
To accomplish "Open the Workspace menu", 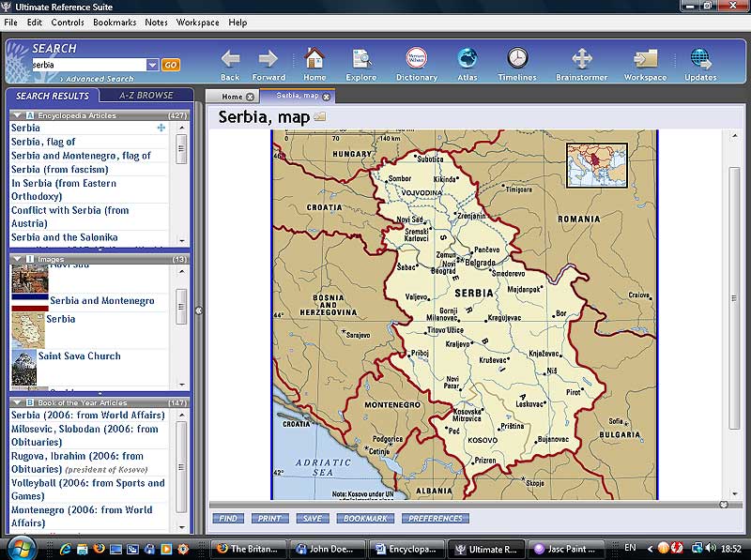I will point(197,23).
